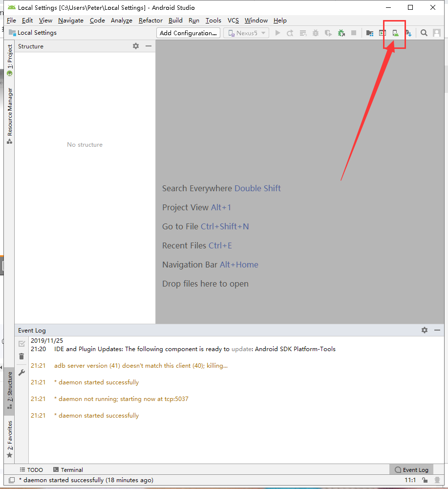The height and width of the screenshot is (489, 448).
Task: Open Structure panel gear settings
Action: (x=136, y=46)
